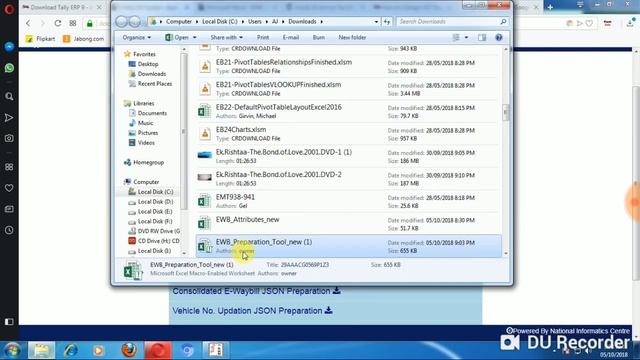Open Documents library

(x=152, y=113)
